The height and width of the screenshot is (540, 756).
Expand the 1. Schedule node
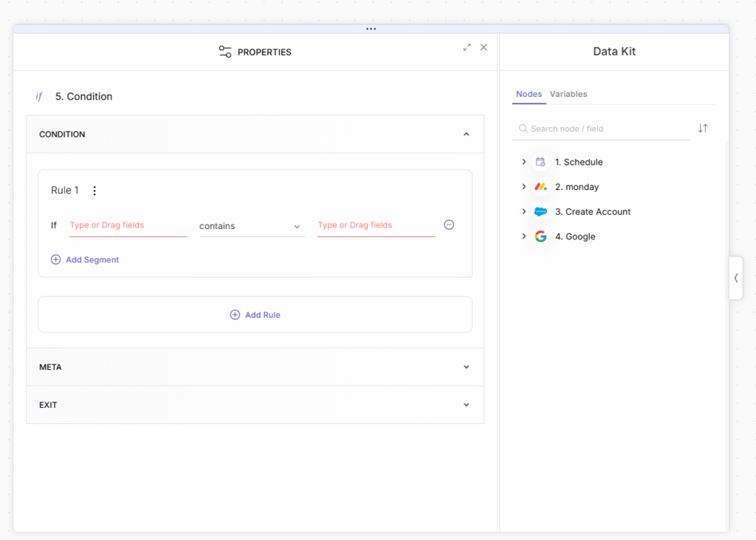click(x=523, y=162)
